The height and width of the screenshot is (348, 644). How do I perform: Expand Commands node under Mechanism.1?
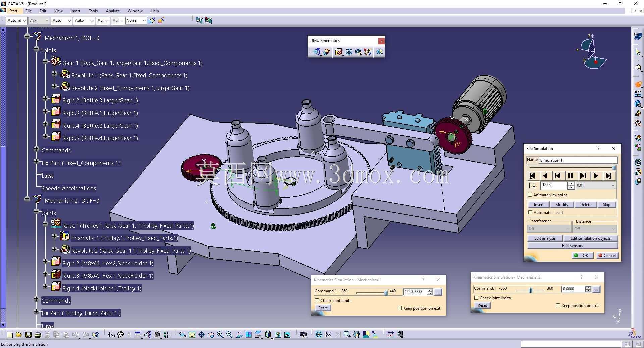point(36,149)
